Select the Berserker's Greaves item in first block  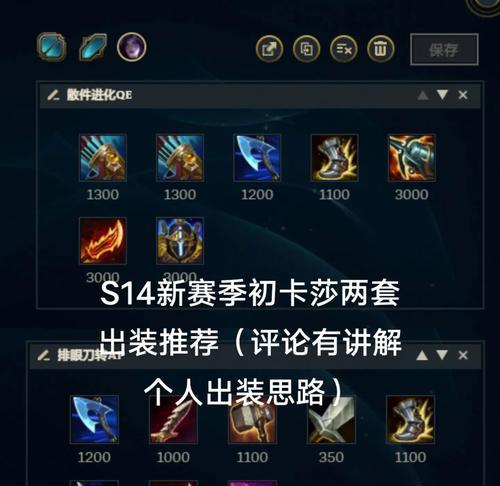(x=334, y=158)
